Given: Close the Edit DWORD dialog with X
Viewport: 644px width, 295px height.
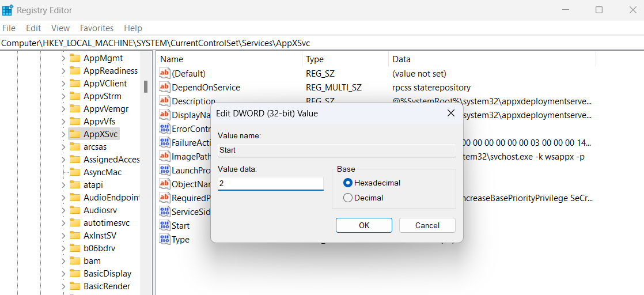Looking at the screenshot, I should coord(450,114).
